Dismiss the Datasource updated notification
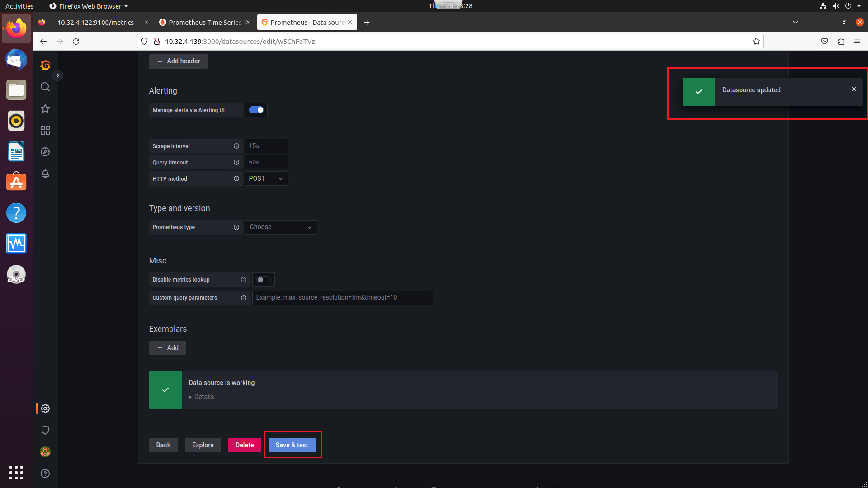The image size is (868, 488). (x=854, y=89)
